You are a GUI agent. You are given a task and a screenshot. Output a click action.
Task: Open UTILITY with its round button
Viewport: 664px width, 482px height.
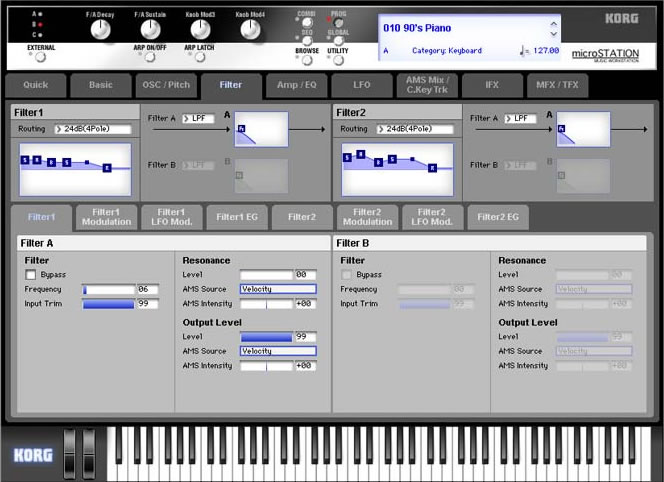pyautogui.click(x=338, y=60)
